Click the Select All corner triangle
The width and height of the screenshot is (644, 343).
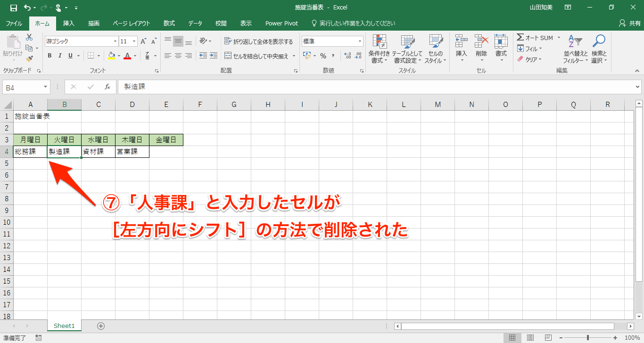point(8,105)
